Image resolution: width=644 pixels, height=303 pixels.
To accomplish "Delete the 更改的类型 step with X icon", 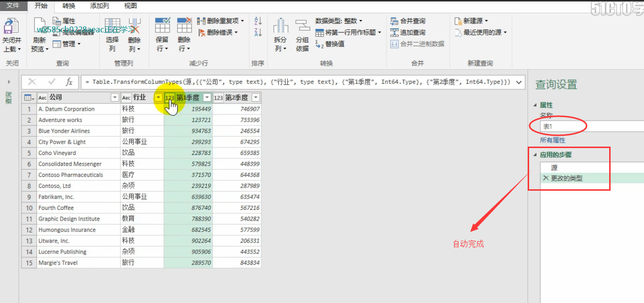I will [545, 178].
